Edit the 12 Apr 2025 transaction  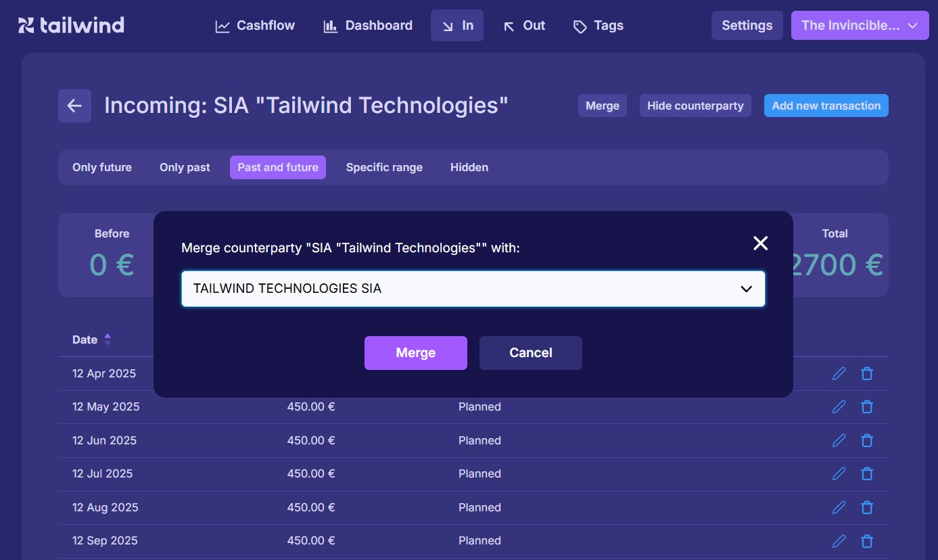click(839, 373)
